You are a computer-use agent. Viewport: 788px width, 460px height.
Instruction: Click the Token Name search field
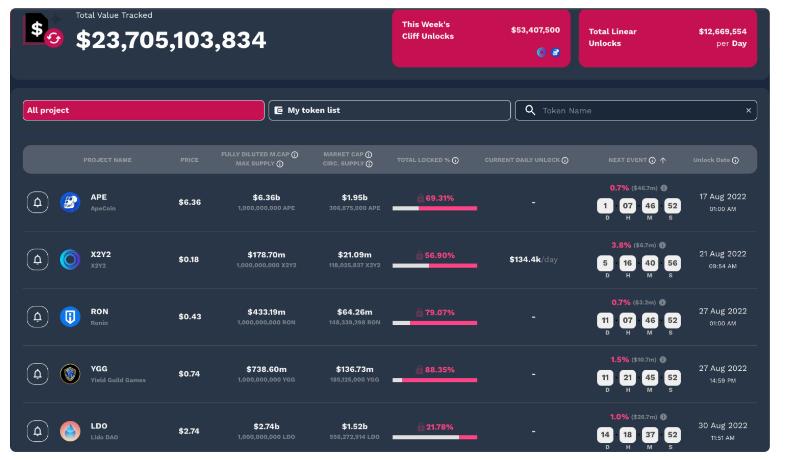click(635, 110)
